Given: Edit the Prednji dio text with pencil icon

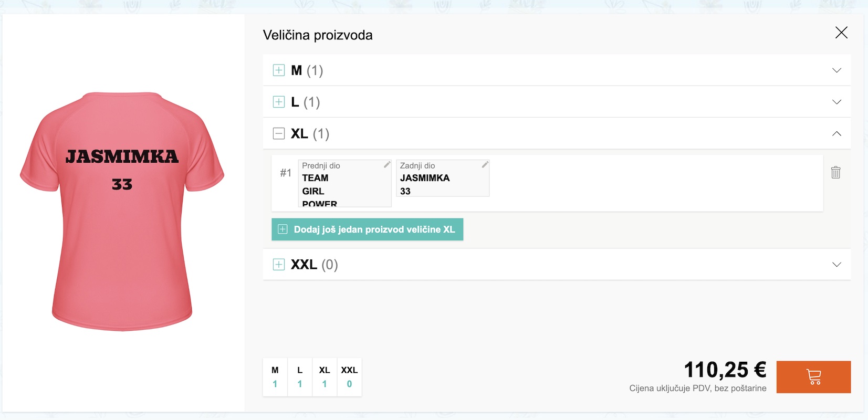Looking at the screenshot, I should pyautogui.click(x=387, y=165).
